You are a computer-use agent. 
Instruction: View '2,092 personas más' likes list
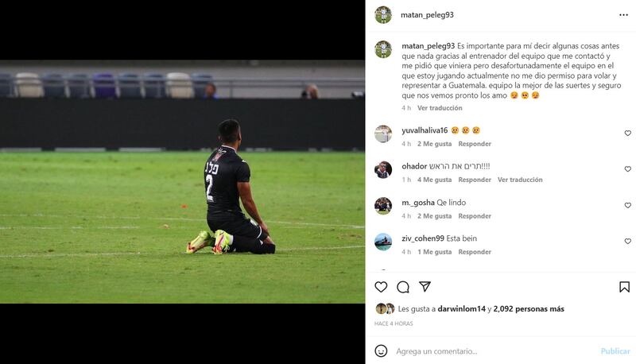[529, 309]
